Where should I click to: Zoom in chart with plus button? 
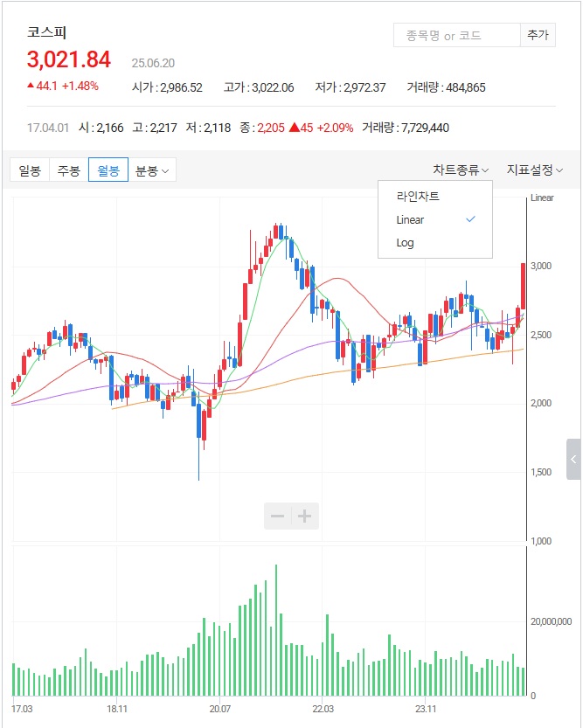[305, 516]
